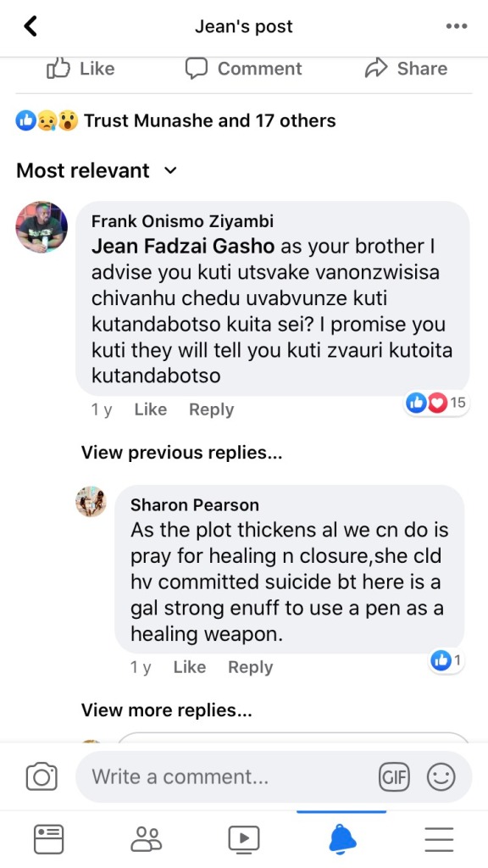Image resolution: width=488 pixels, height=868 pixels.
Task: Expand the Most relevant sort dropdown
Action: (x=97, y=170)
